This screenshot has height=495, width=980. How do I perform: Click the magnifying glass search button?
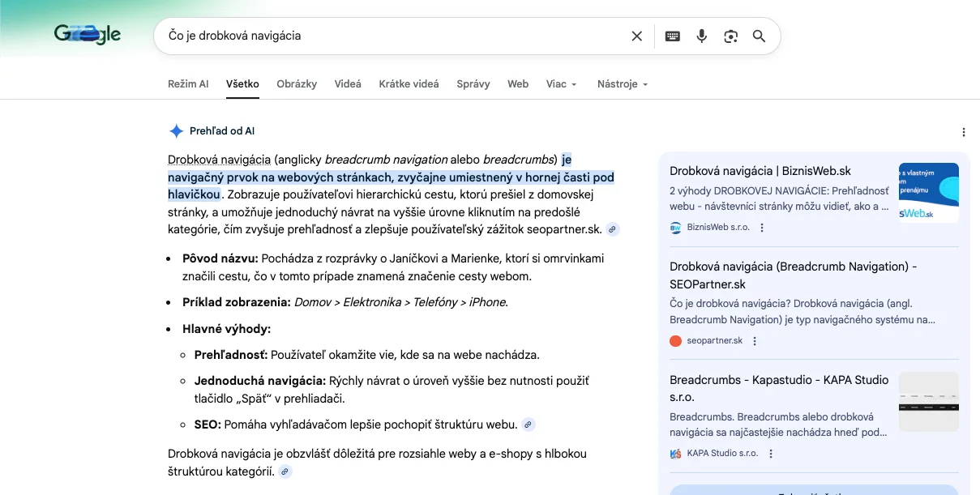click(x=759, y=36)
